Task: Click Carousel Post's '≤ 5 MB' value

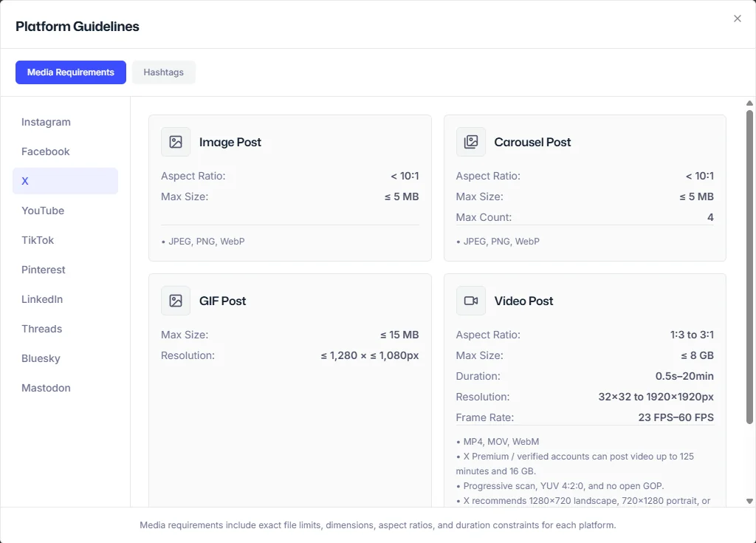Action: [697, 197]
